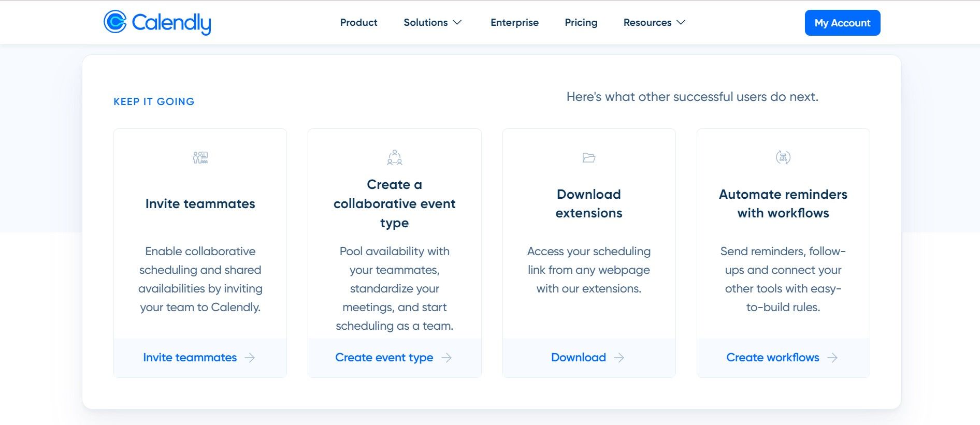
Task: Open the Pricing page
Action: click(x=581, y=23)
